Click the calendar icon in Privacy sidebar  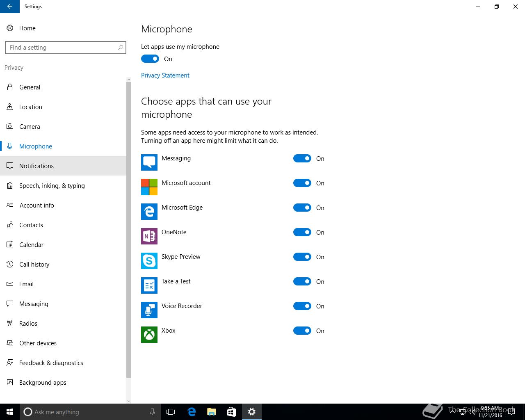(x=10, y=244)
